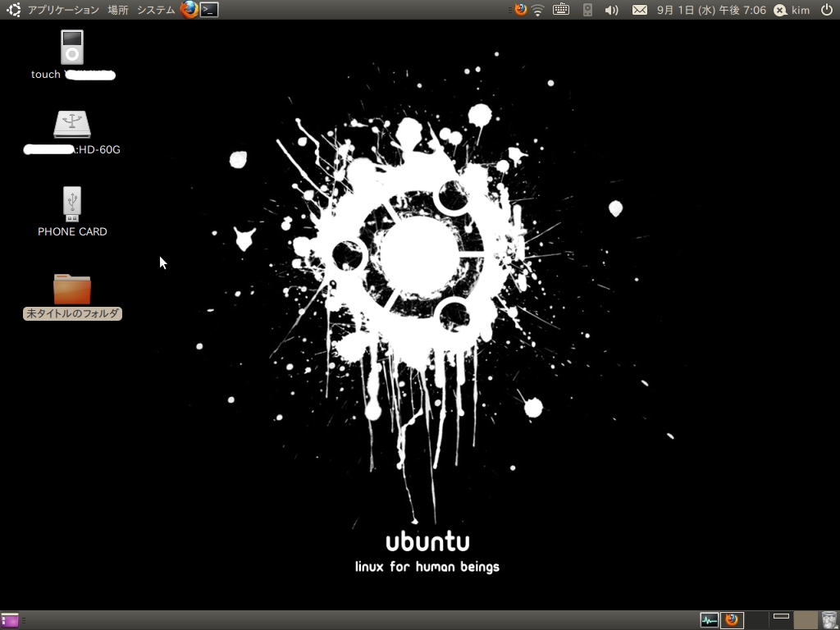
Task: Open the アプリケーション menu
Action: point(63,10)
